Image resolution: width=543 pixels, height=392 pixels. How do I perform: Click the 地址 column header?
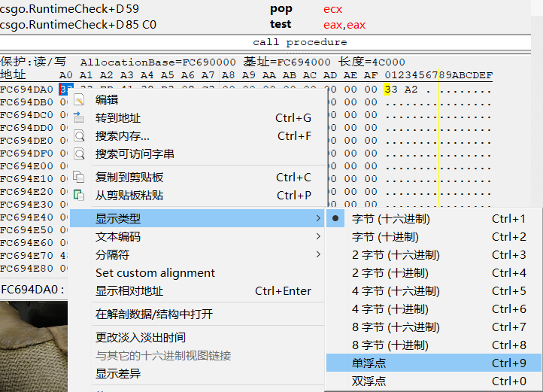13,75
